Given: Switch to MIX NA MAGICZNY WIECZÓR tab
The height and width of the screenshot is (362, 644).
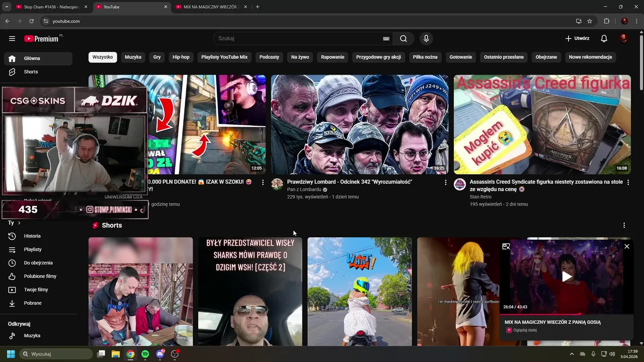Looking at the screenshot, I should pos(211,7).
